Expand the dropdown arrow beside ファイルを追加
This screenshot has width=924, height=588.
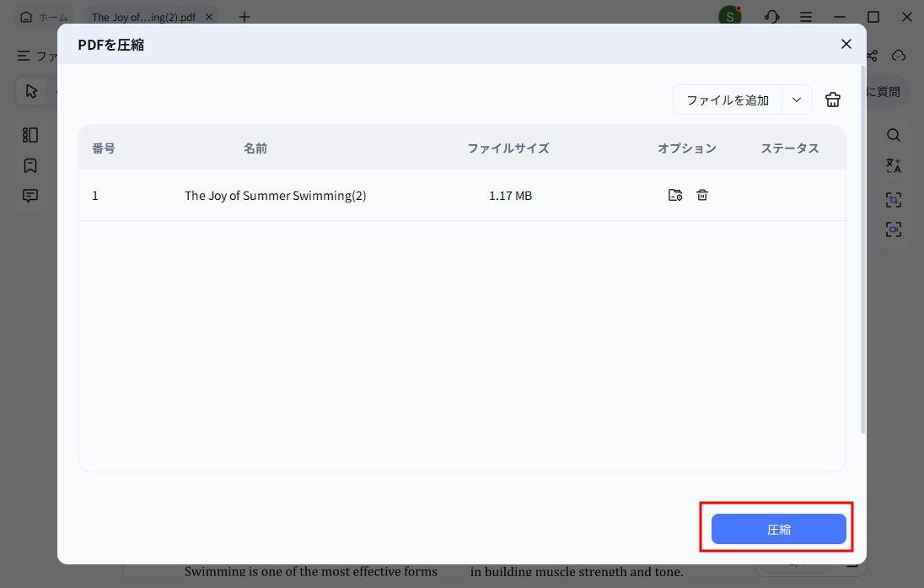797,100
